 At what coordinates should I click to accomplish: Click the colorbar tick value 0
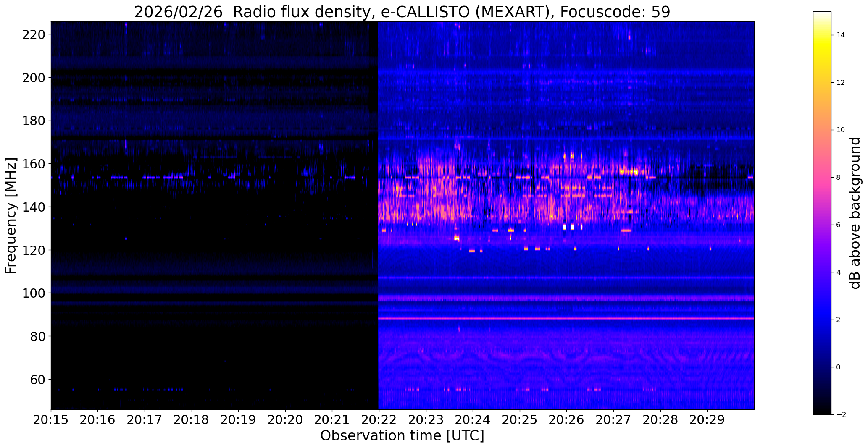point(839,367)
